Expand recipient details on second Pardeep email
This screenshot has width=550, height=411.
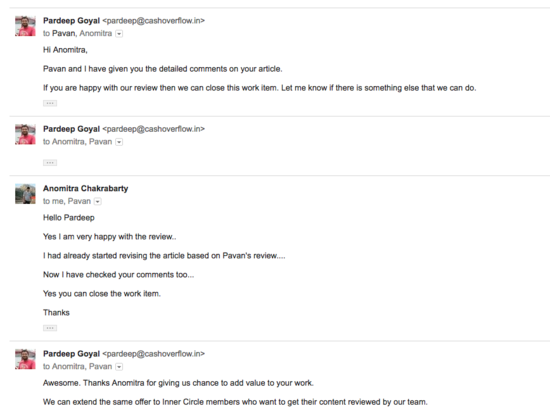click(x=119, y=142)
